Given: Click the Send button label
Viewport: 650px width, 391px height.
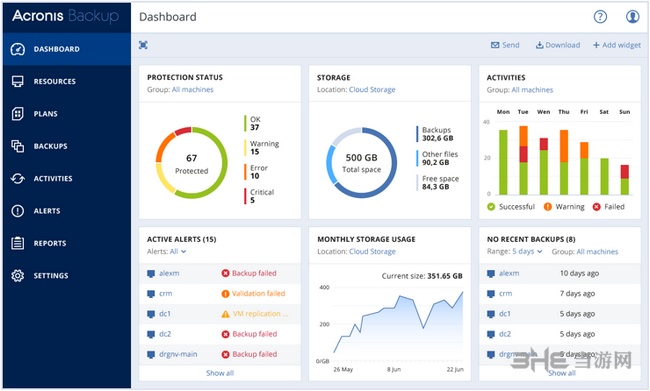Looking at the screenshot, I should point(511,45).
